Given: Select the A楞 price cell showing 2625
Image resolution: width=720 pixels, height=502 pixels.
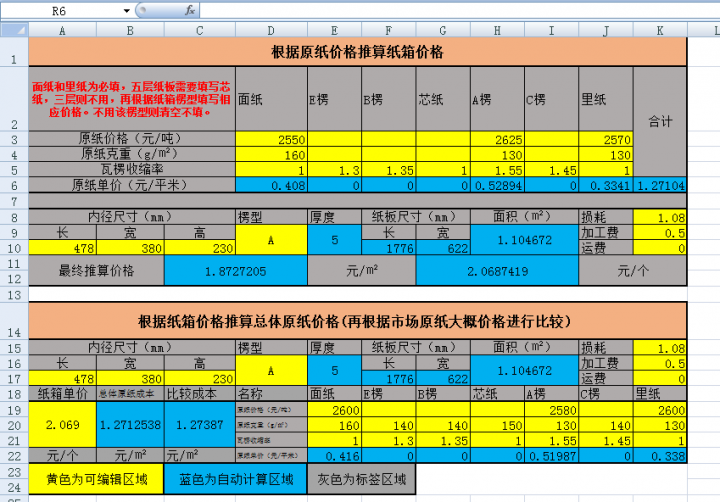Looking at the screenshot, I should pos(497,139).
